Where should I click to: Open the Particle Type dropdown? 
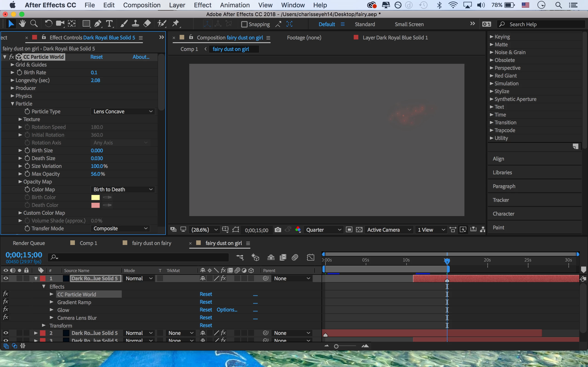pyautogui.click(x=123, y=111)
